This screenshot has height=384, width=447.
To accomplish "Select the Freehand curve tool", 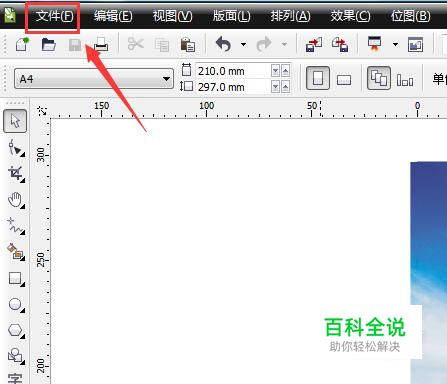I will pos(16,226).
